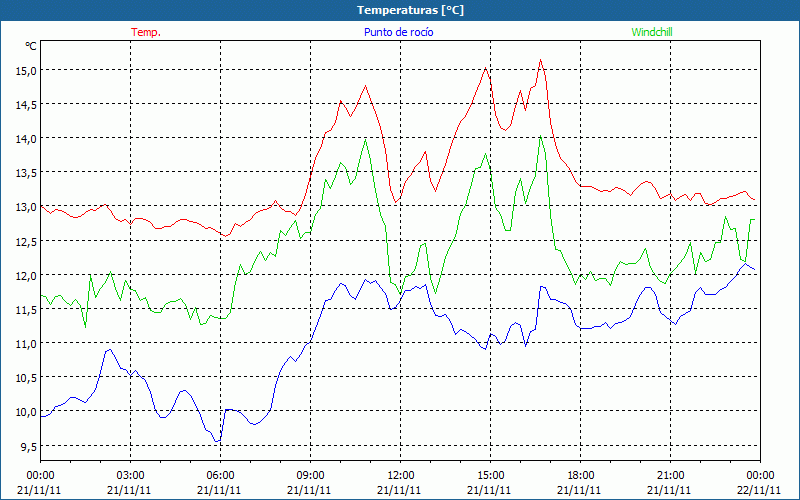The image size is (800, 500).
Task: Click the 22/11/11 date label
Action: click(x=759, y=491)
